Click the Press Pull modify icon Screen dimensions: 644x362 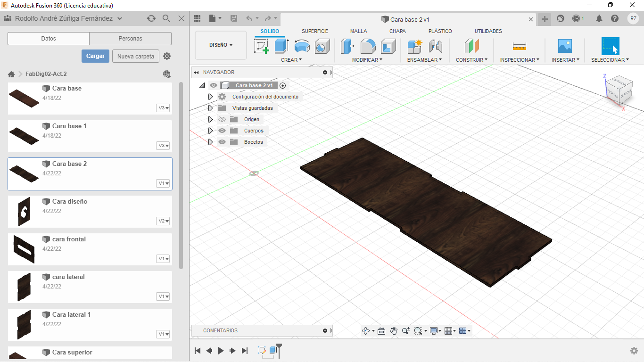[347, 46]
